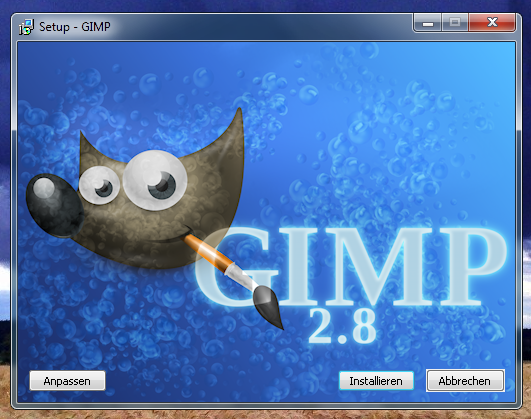The image size is (531, 419).
Task: Click the setup installer icon in title bar
Action: [26, 27]
